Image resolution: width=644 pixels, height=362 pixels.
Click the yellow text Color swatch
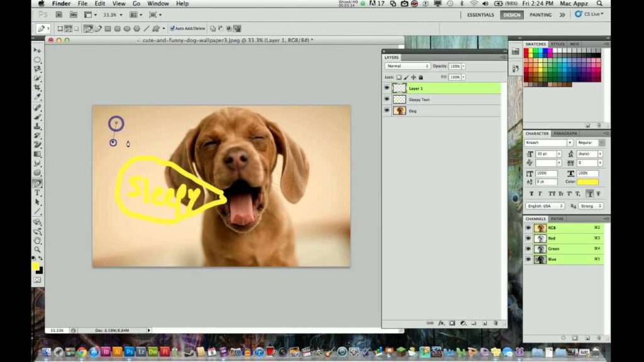point(587,182)
